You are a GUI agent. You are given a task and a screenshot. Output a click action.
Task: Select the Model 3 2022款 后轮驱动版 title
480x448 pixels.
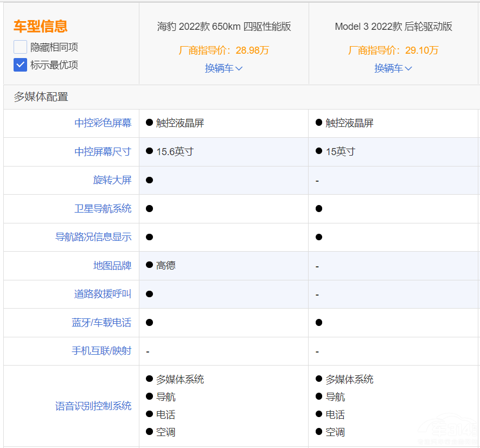click(x=393, y=27)
